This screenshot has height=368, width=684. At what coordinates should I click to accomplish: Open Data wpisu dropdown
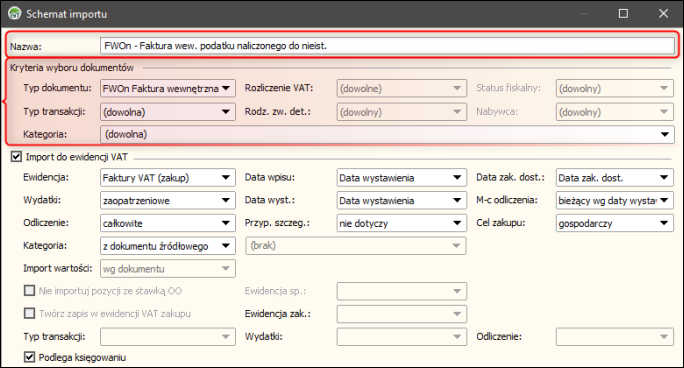click(401, 177)
